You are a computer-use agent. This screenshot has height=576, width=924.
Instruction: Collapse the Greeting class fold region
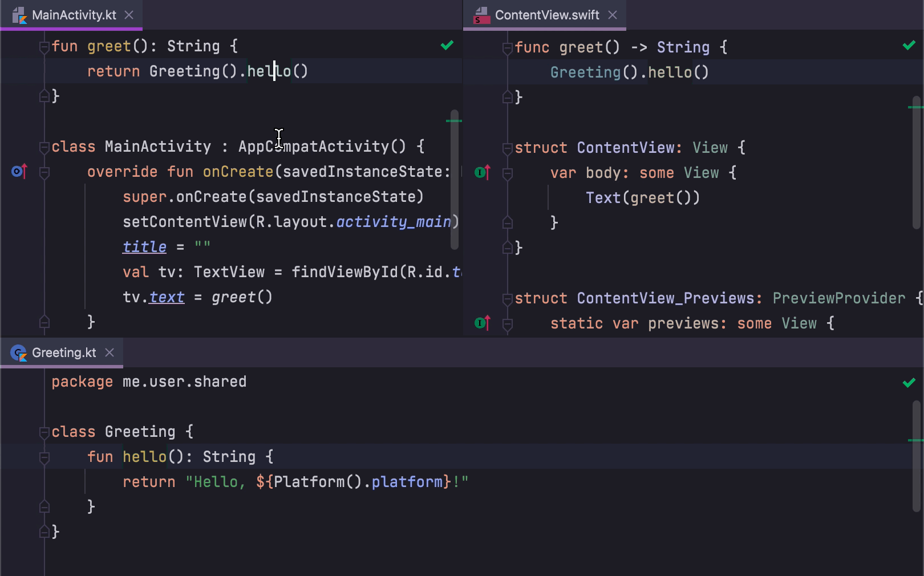point(44,432)
